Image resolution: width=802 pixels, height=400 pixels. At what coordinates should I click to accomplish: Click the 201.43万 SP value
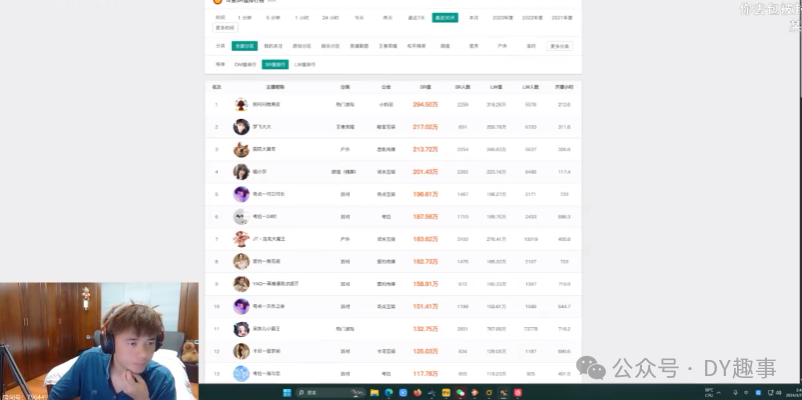click(x=426, y=172)
